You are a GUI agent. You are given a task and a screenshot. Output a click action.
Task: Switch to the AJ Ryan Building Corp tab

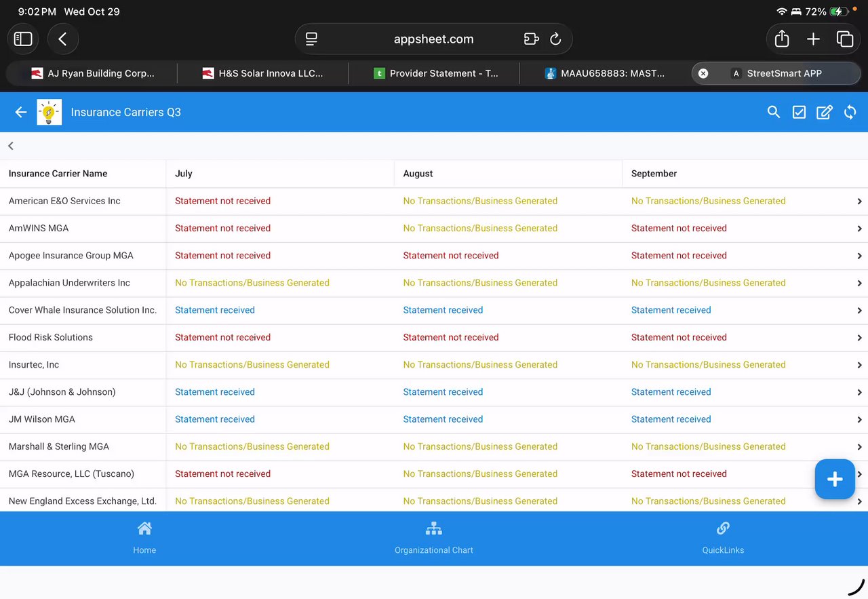click(x=93, y=73)
